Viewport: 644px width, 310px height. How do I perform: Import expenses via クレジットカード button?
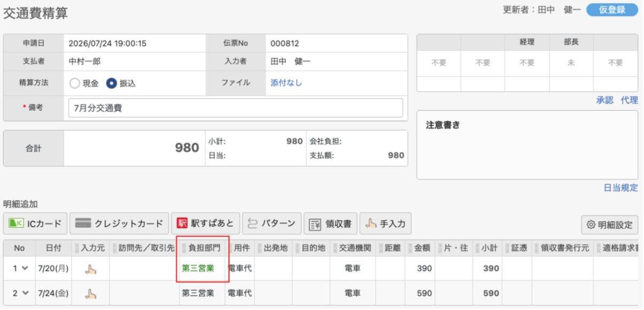coord(120,224)
